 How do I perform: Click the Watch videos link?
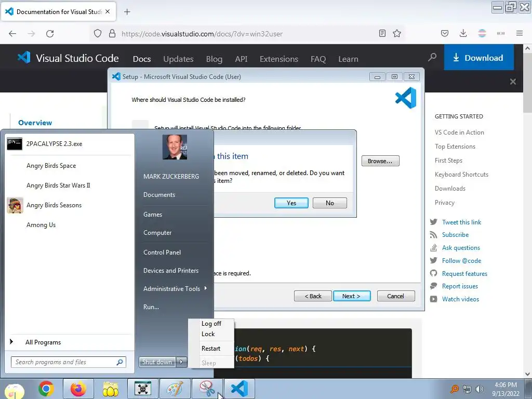pos(460,299)
